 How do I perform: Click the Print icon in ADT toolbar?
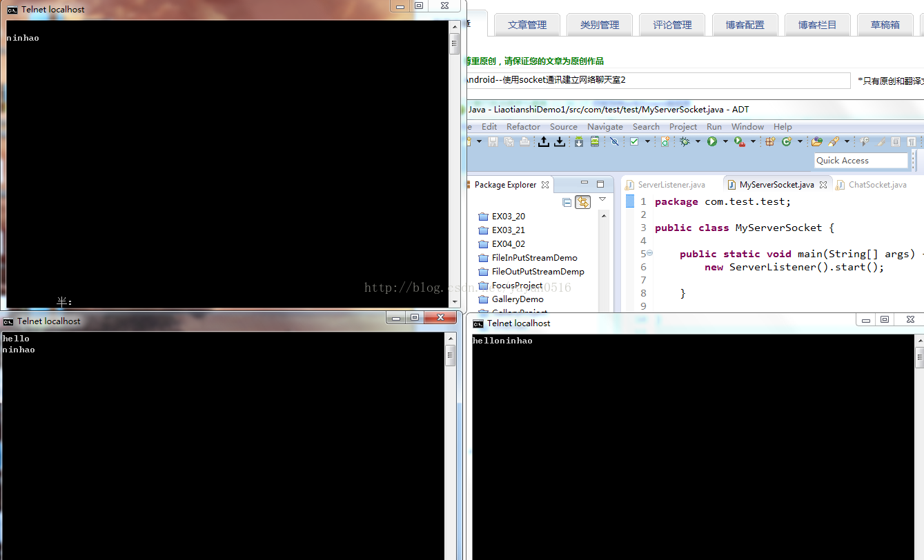(x=524, y=141)
